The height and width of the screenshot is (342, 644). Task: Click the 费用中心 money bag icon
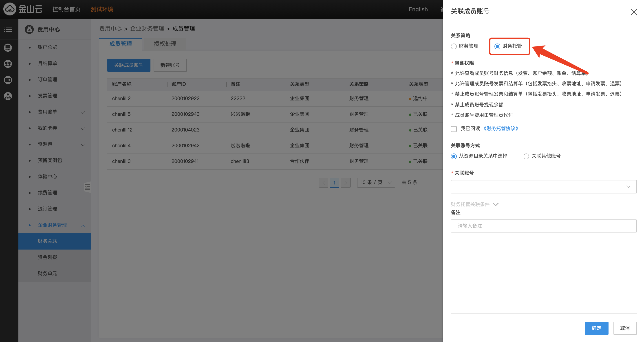pyautogui.click(x=29, y=29)
